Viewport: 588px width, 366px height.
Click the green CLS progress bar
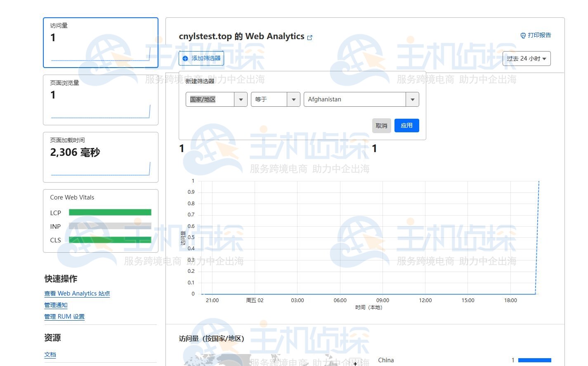110,240
